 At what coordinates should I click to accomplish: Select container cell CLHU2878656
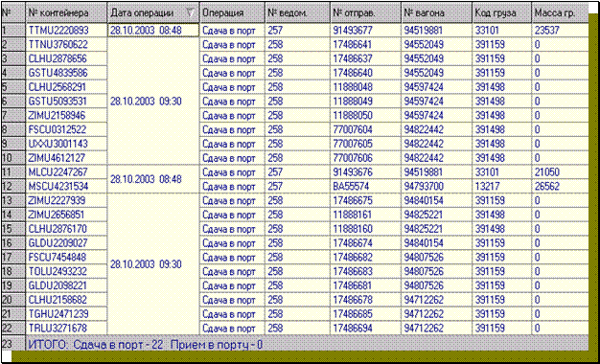pos(66,58)
